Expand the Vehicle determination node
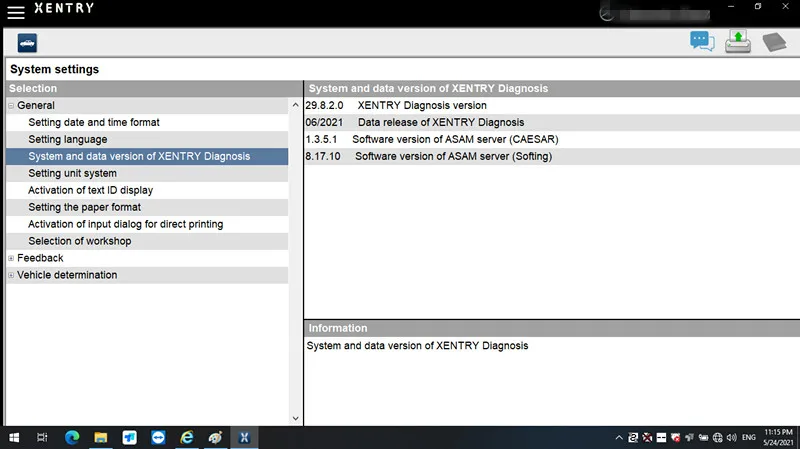Viewport: 800px width, 449px height. (x=11, y=275)
